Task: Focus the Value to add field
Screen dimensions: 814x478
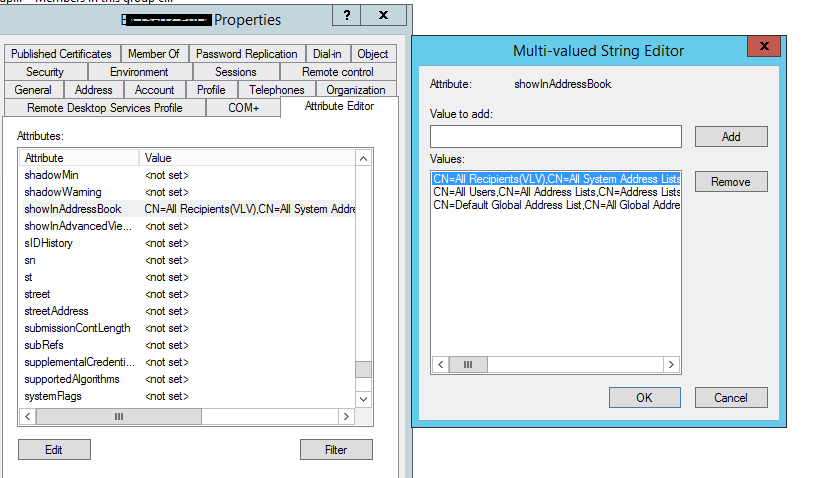Action: coord(555,136)
